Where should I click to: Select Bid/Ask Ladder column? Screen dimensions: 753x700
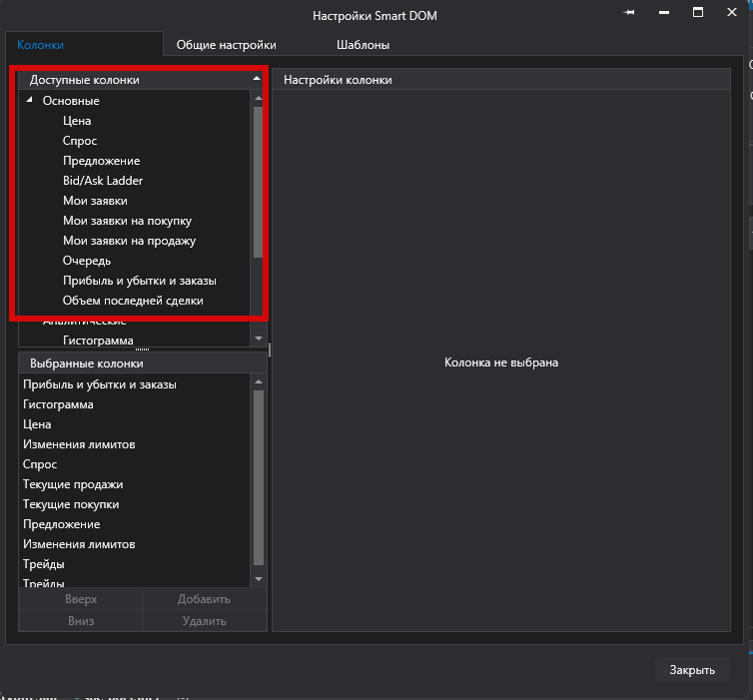click(x=103, y=181)
